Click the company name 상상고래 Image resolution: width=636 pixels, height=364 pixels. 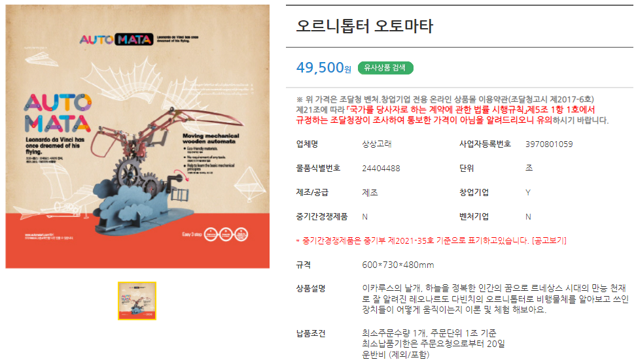[377, 144]
